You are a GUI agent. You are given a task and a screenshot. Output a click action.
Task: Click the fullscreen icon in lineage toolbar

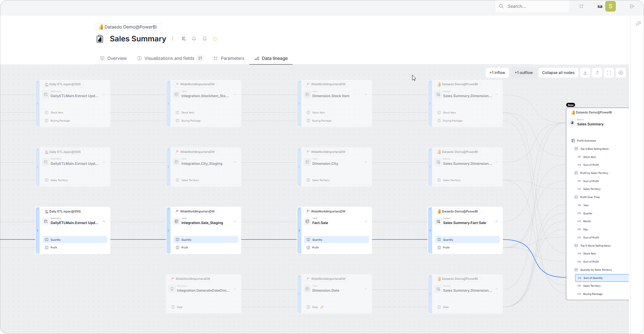(x=609, y=73)
